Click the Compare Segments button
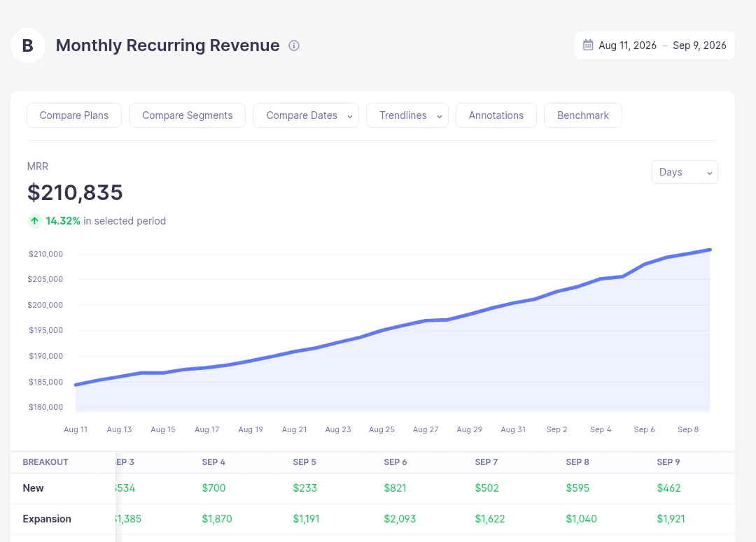This screenshot has height=542, width=756. point(187,115)
